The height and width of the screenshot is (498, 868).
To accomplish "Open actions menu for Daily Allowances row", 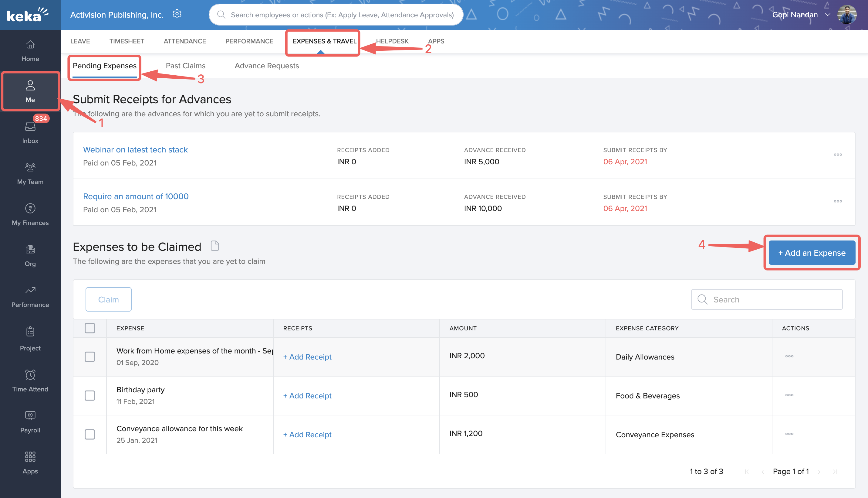I will 789,356.
